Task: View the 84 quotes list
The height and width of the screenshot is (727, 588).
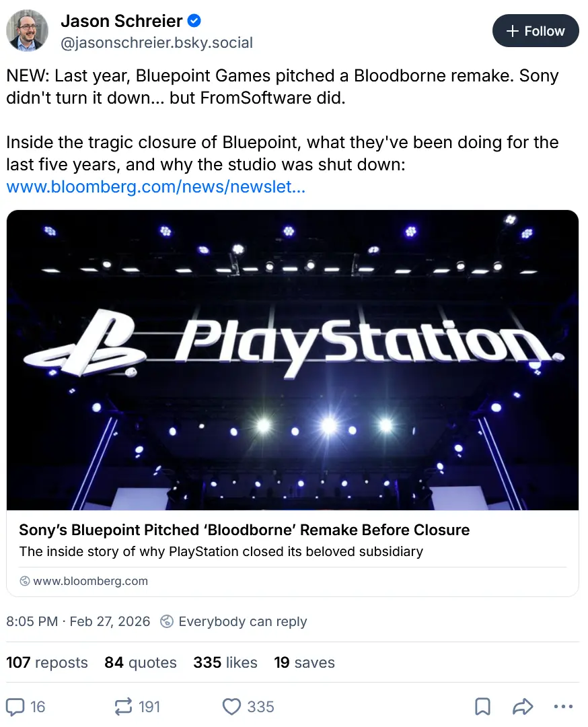Action: (141, 662)
